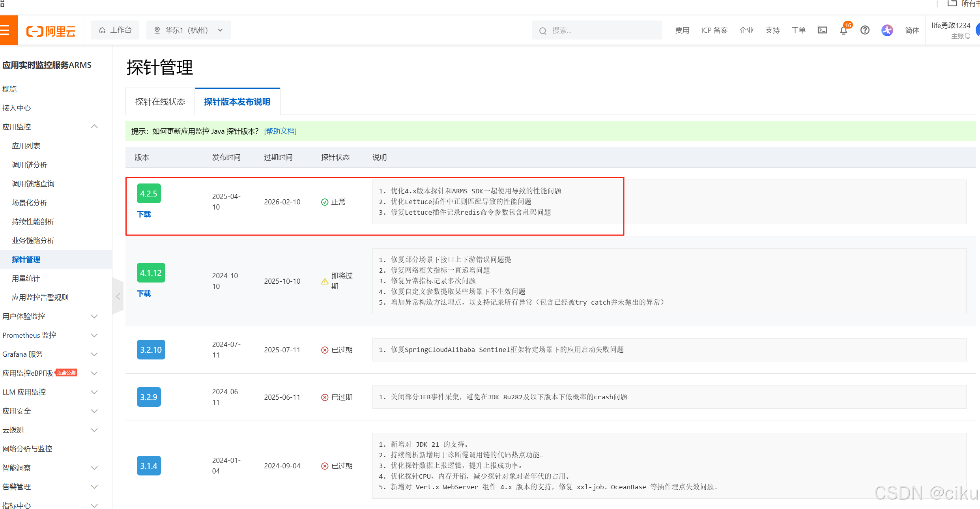Click the 2025-10-10 expiry date
980x509 pixels.
pyautogui.click(x=282, y=281)
